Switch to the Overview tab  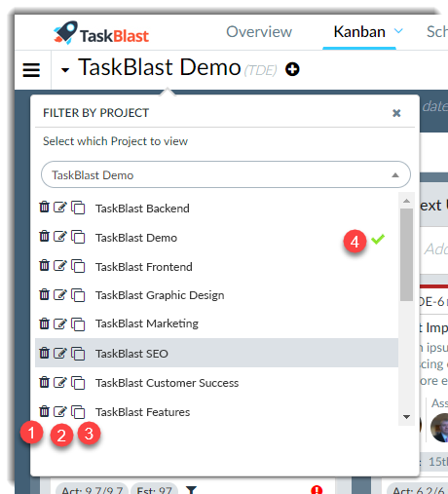pos(259,32)
